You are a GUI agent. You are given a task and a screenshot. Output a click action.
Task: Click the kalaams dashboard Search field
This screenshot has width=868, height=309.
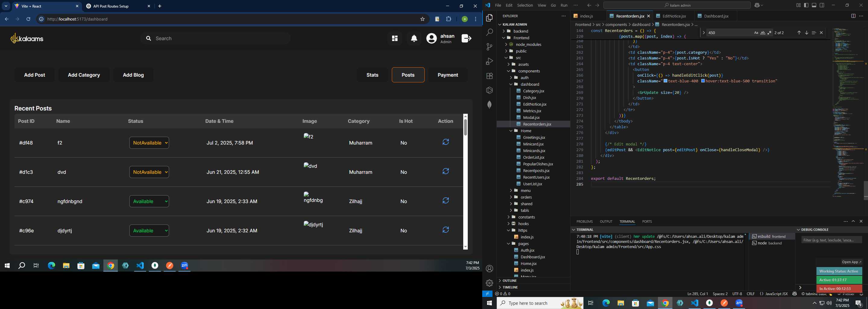tap(216, 38)
